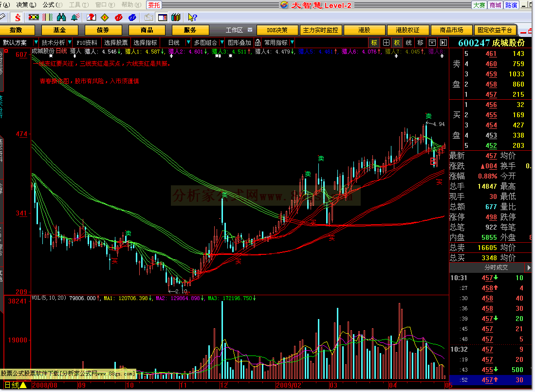This screenshot has width=535, height=392.
Task: Click the red circular info icon
Action: click(x=118, y=18)
